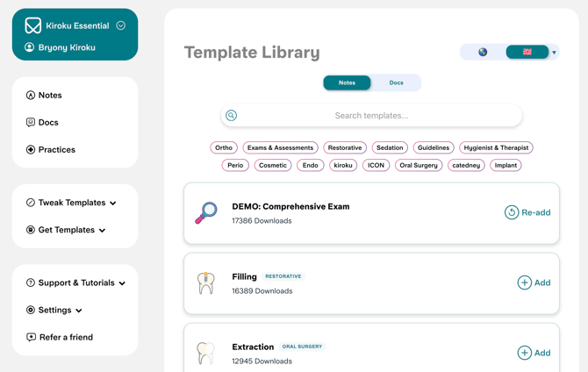This screenshot has width=588, height=372.
Task: Click the Bryony Kiroku profile icon
Action: [x=29, y=47]
